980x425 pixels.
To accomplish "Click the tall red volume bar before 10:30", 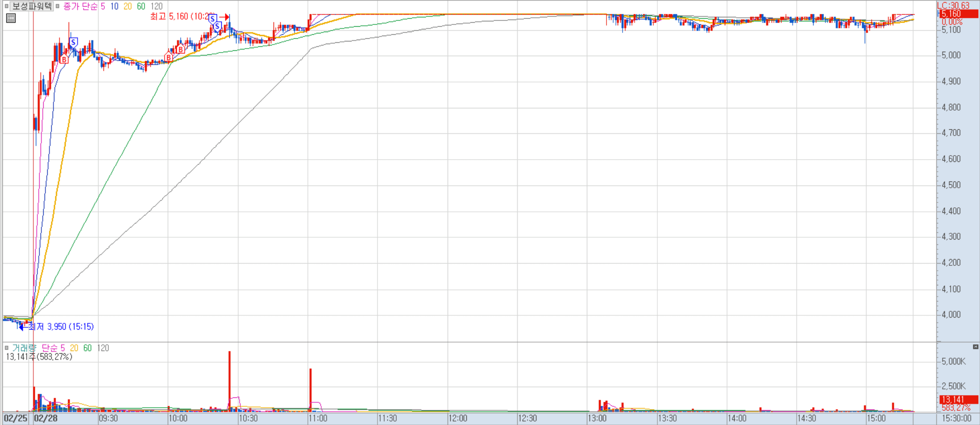I will click(229, 381).
